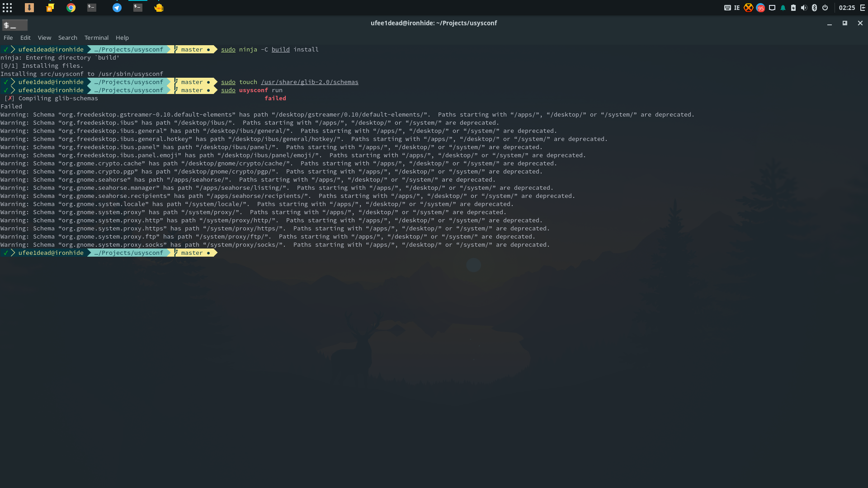
Task: Click the IE keyboard layout indicator
Action: click(x=737, y=8)
